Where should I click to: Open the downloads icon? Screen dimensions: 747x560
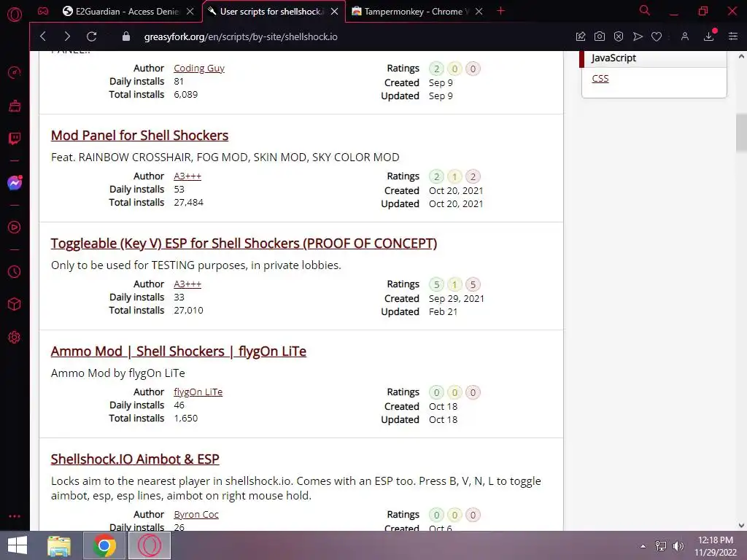click(709, 36)
